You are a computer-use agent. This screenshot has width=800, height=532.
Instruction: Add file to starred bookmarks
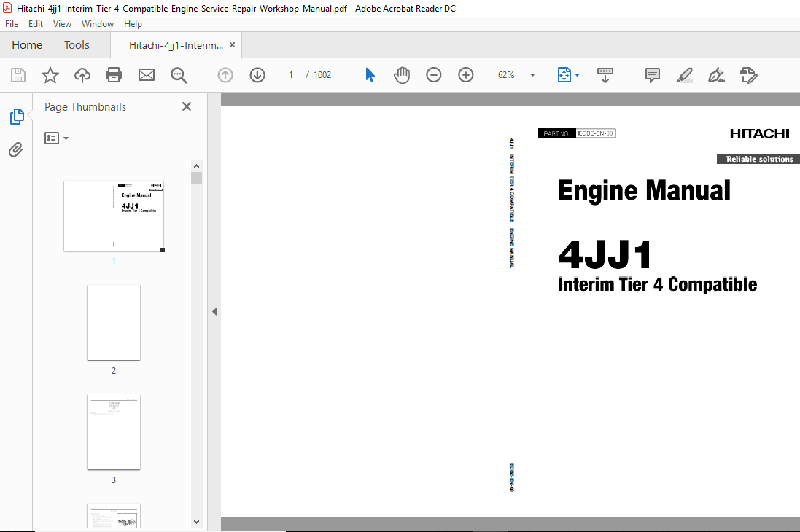50,75
